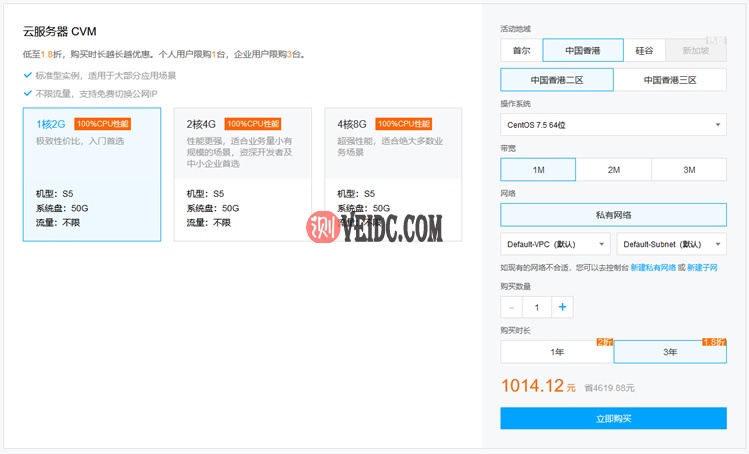
Task: Click the 100%CPU性能 badge on 2核4G
Action: [253, 124]
